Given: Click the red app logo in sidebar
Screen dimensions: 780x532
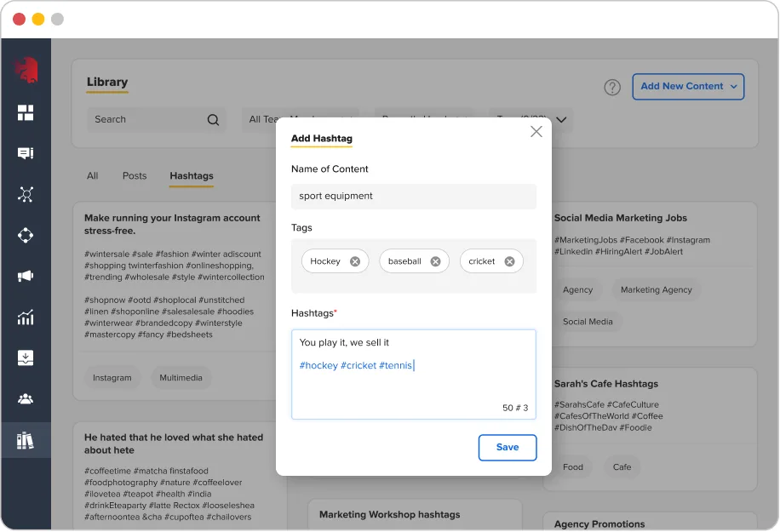Looking at the screenshot, I should point(26,70).
